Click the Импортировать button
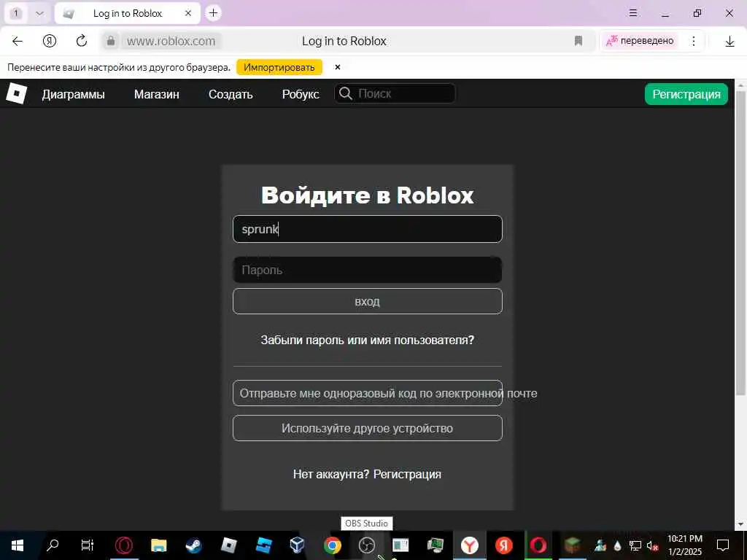The image size is (747, 560). 279,67
